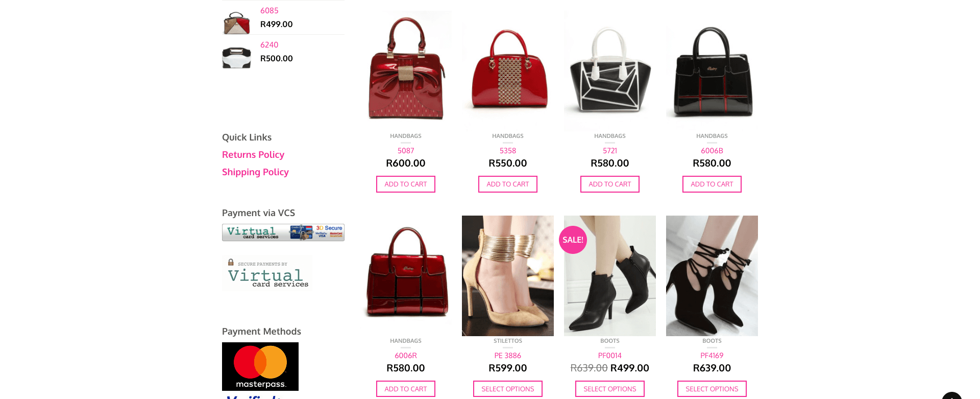980x399 pixels.
Task: Open product title 5358
Action: coord(508,151)
